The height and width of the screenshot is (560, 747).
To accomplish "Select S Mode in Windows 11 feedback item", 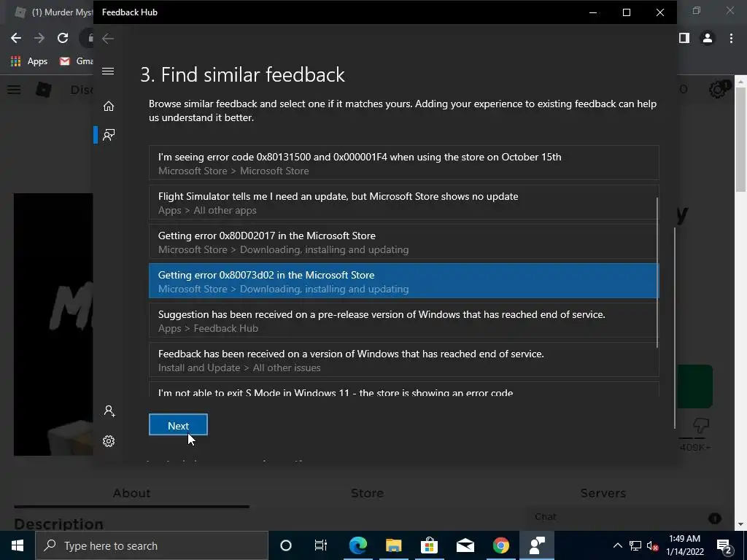I will (x=404, y=389).
